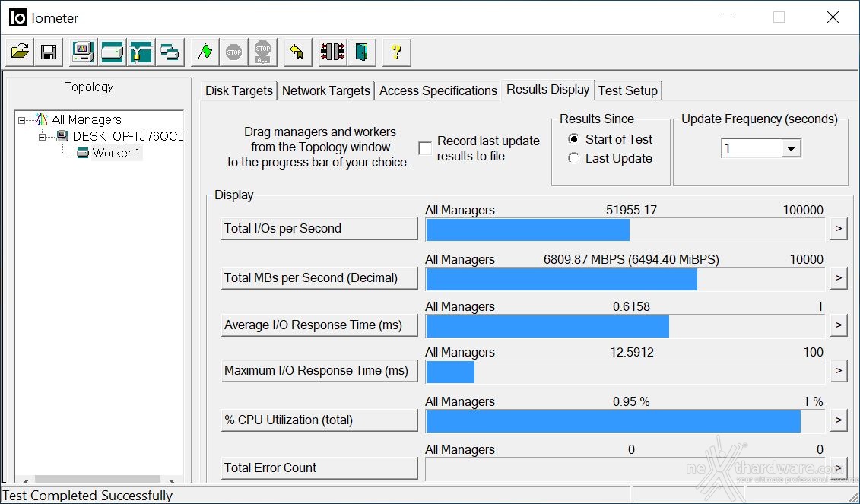Switch to the Network Targets tab
Viewport: 860px width, 504px height.
325,90
